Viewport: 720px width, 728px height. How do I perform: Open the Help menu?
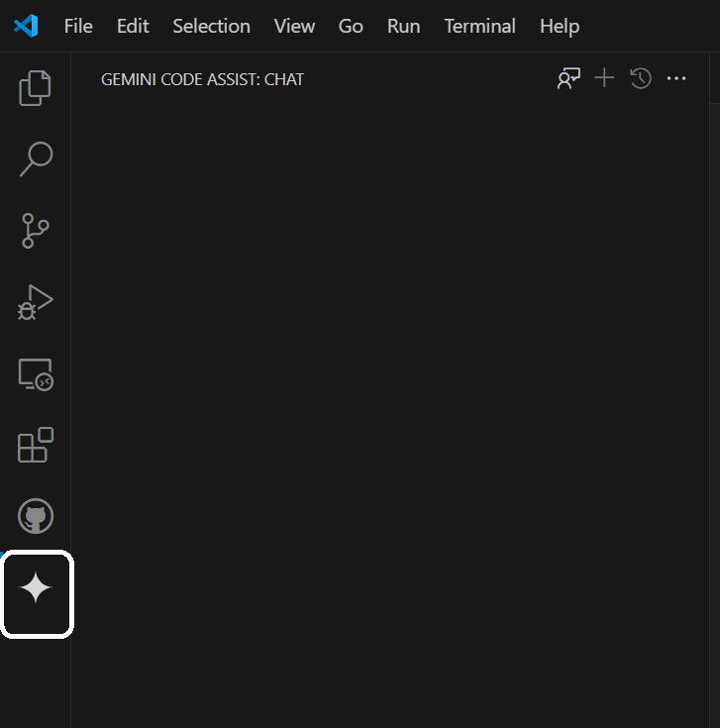560,26
